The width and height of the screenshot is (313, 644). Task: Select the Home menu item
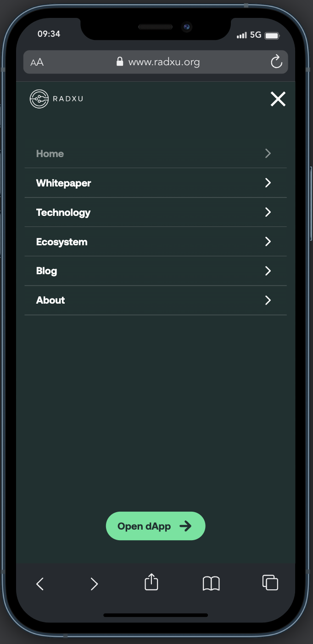coord(50,153)
